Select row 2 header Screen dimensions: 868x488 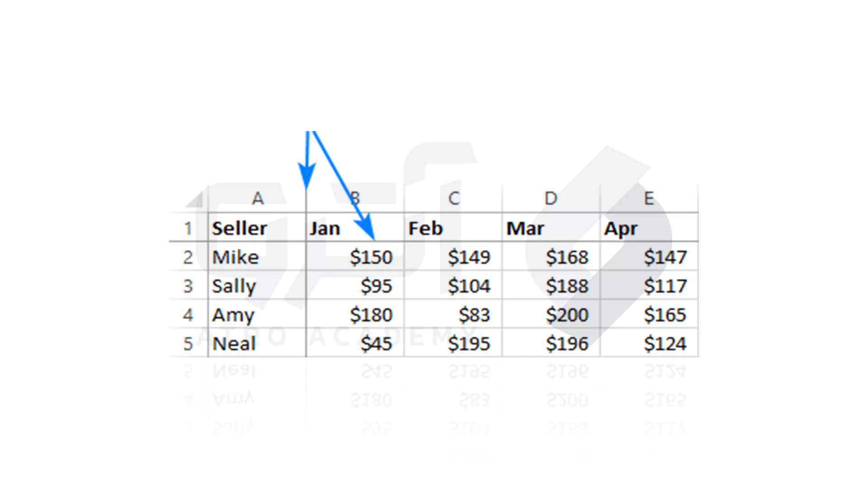[189, 257]
